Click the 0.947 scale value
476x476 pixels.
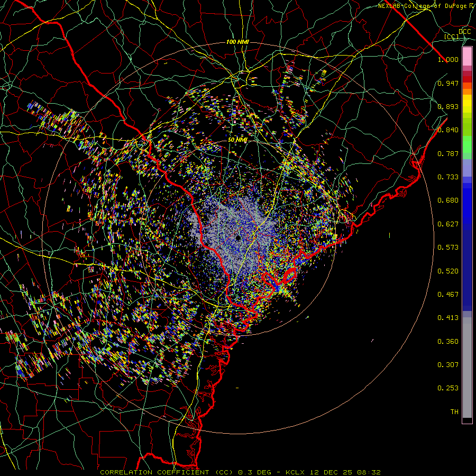click(x=448, y=83)
